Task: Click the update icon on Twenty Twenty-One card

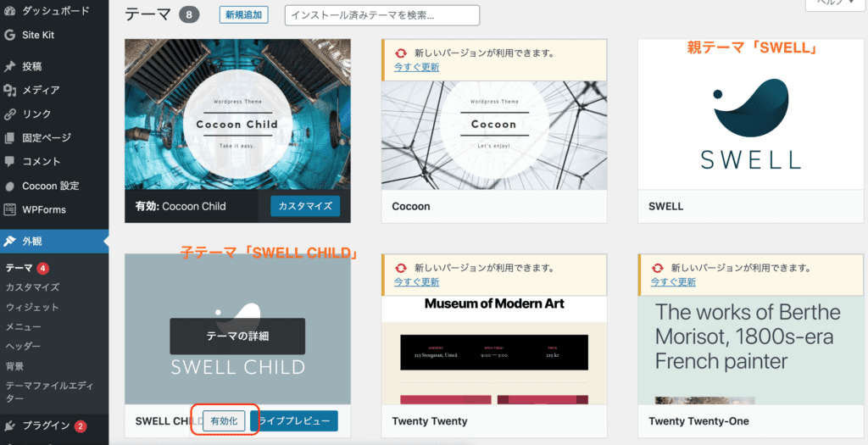Action: point(657,269)
